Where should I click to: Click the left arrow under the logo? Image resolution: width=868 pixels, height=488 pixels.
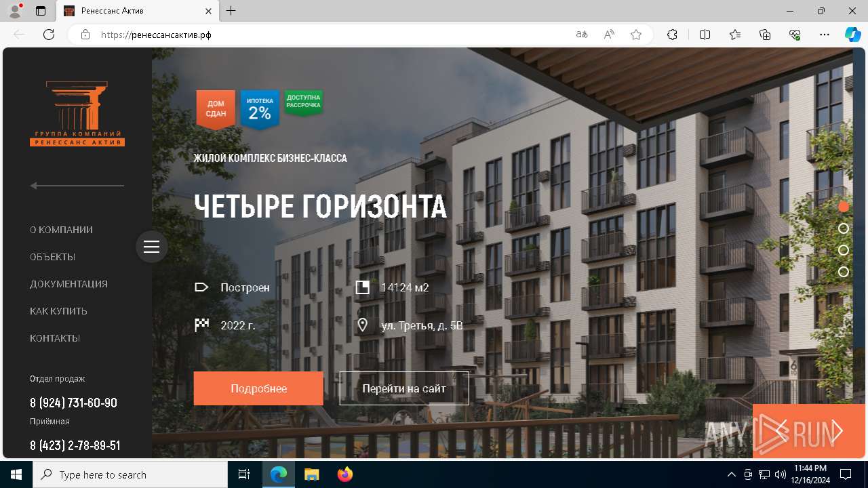(x=77, y=185)
